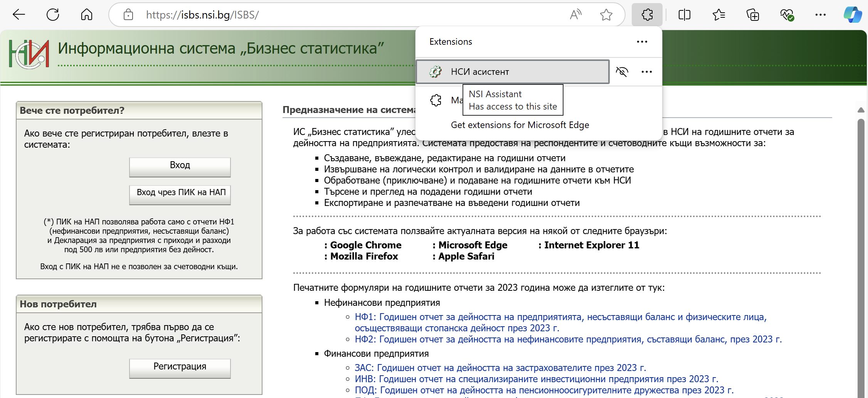Activate Read aloud in address bar
The height and width of the screenshot is (398, 868).
click(575, 15)
